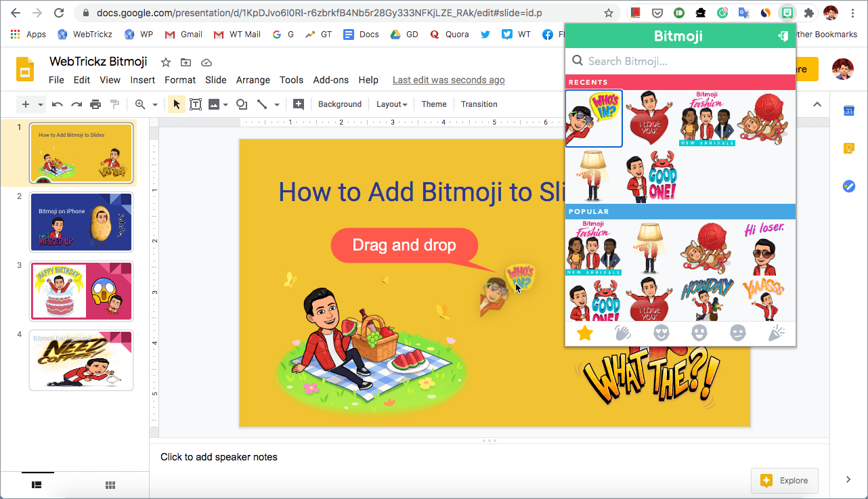This screenshot has width=868, height=499.
Task: Click the cloud save status icon
Action: click(x=207, y=62)
